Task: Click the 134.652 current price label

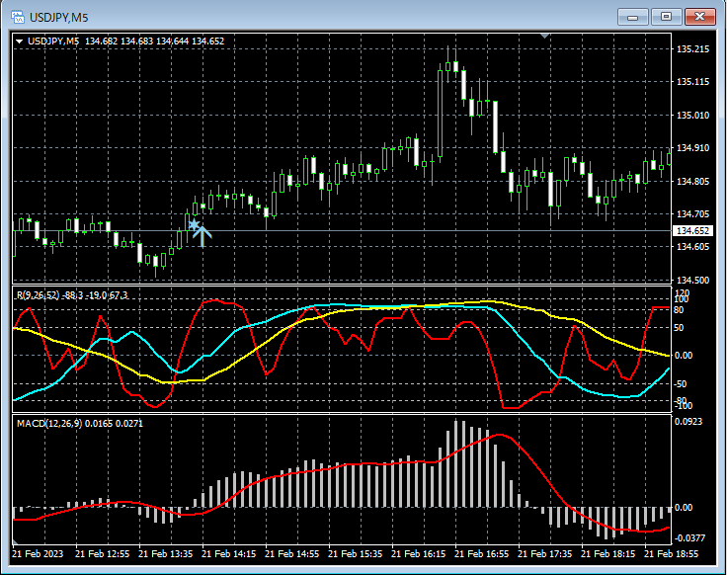Action: [x=692, y=231]
